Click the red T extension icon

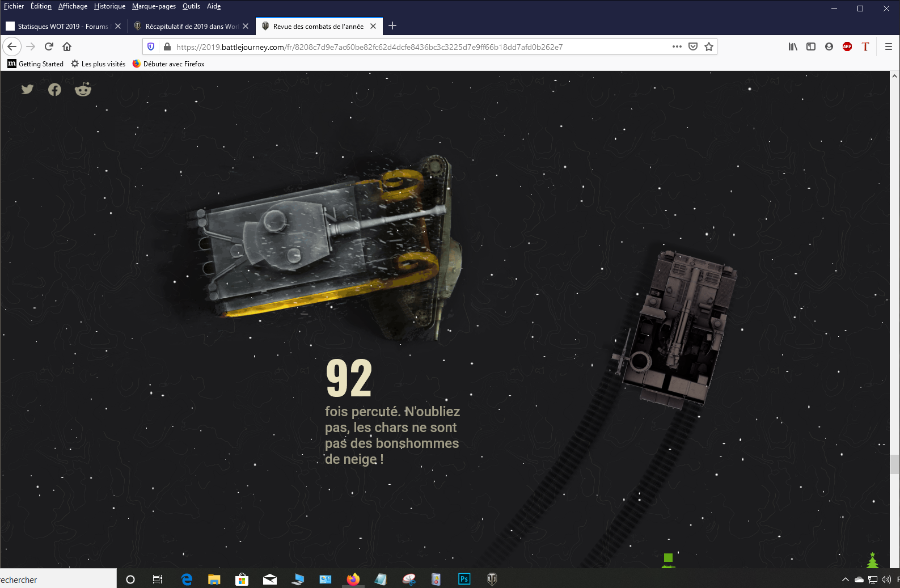[865, 46]
